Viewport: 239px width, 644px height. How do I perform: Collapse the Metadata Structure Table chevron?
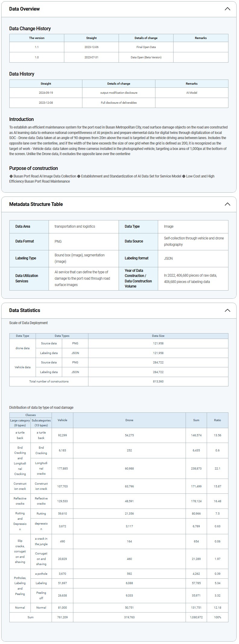click(227, 204)
